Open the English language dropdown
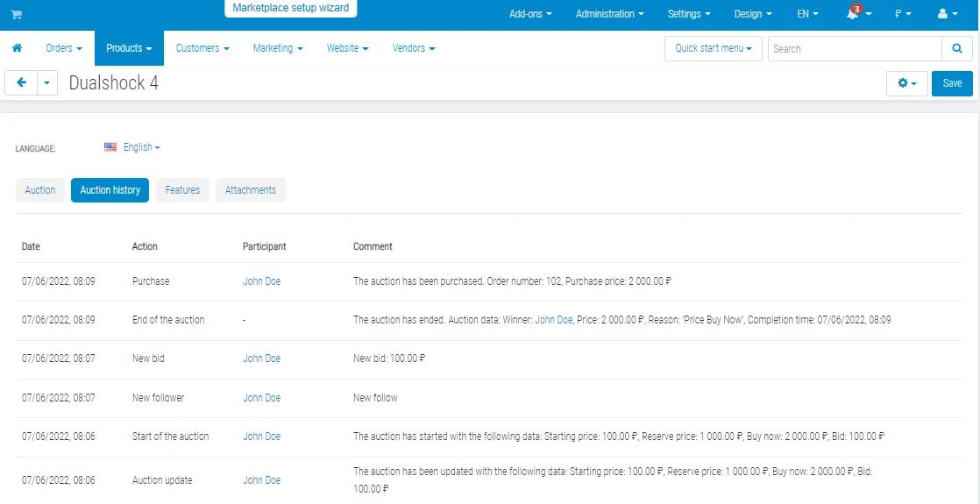The width and height of the screenshot is (980, 504). click(x=142, y=147)
